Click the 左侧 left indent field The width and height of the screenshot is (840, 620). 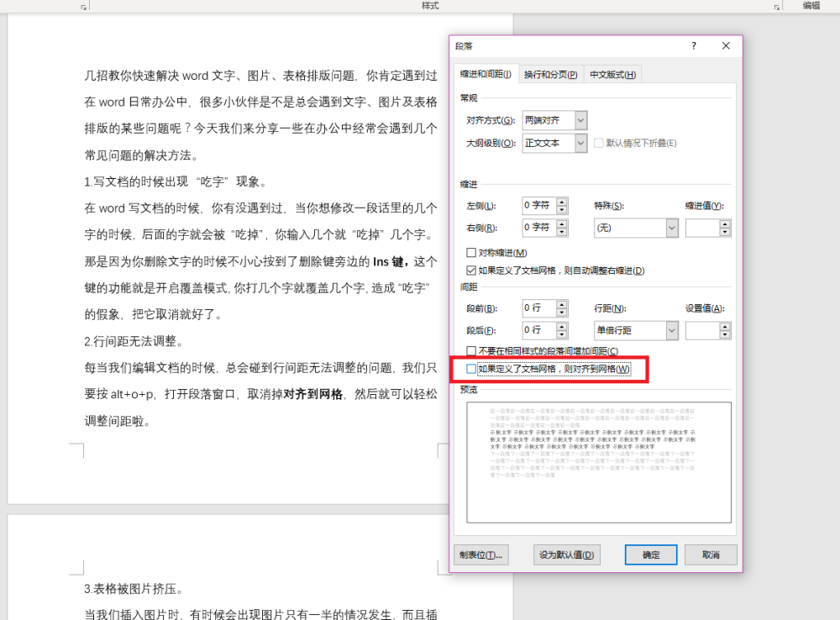pos(539,205)
